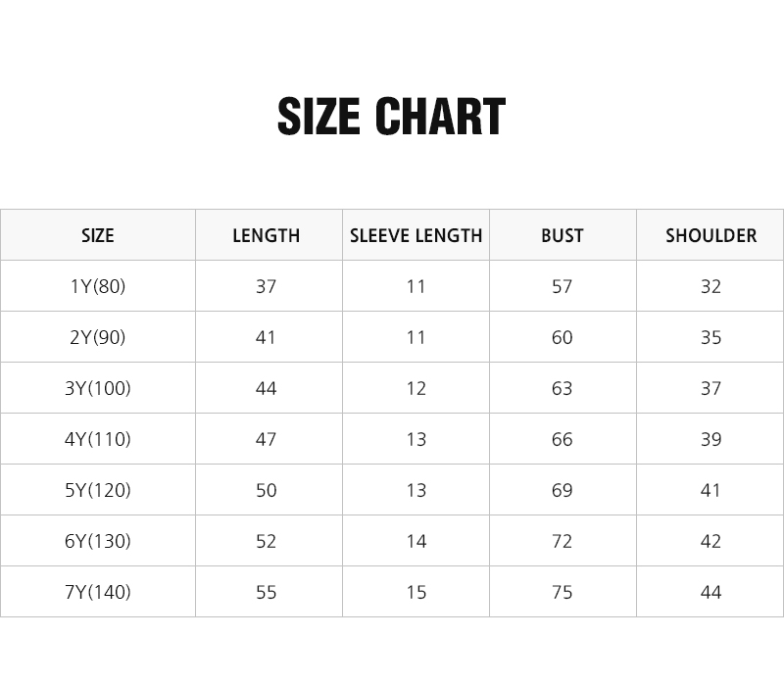Image resolution: width=784 pixels, height=686 pixels.
Task: Select the 5Y(120) size cell
Action: [98, 490]
